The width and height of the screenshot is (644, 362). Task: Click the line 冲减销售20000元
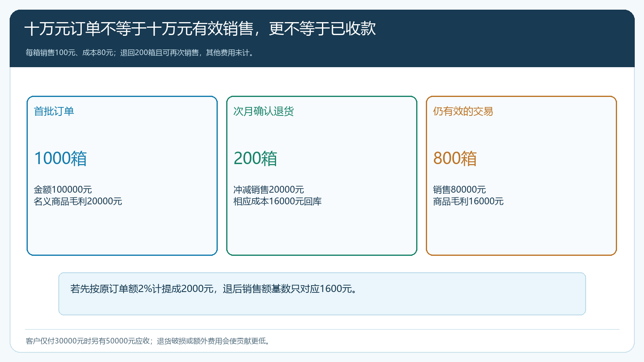coord(268,189)
